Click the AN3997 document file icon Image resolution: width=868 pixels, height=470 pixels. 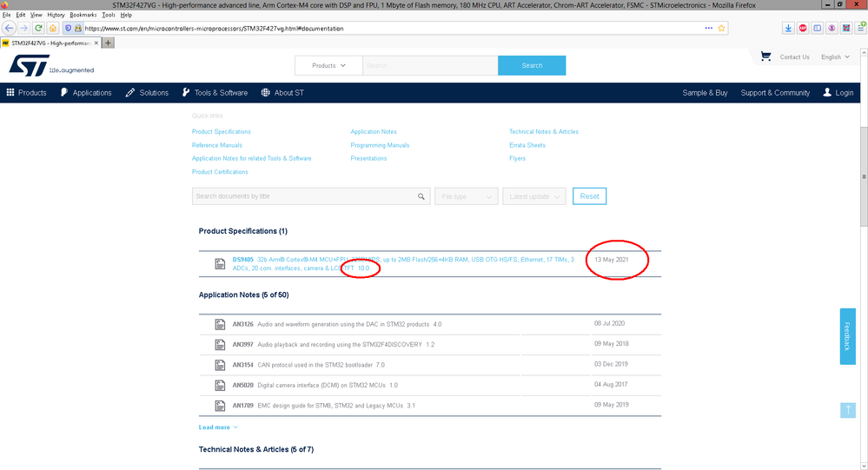[220, 345]
